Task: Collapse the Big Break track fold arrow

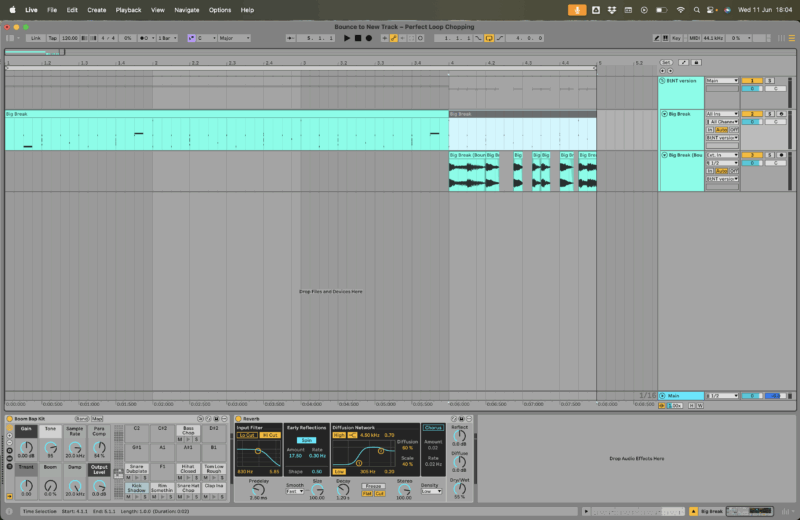Action: pos(663,114)
